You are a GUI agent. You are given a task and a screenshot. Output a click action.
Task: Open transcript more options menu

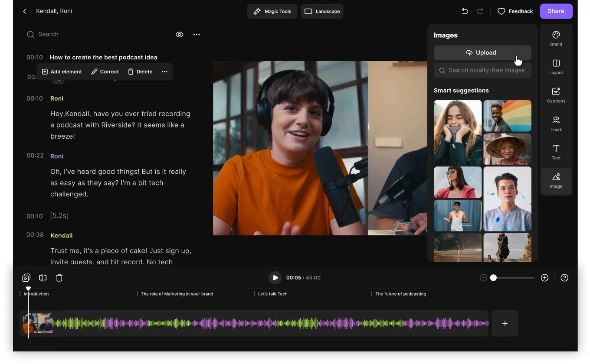[x=197, y=35]
